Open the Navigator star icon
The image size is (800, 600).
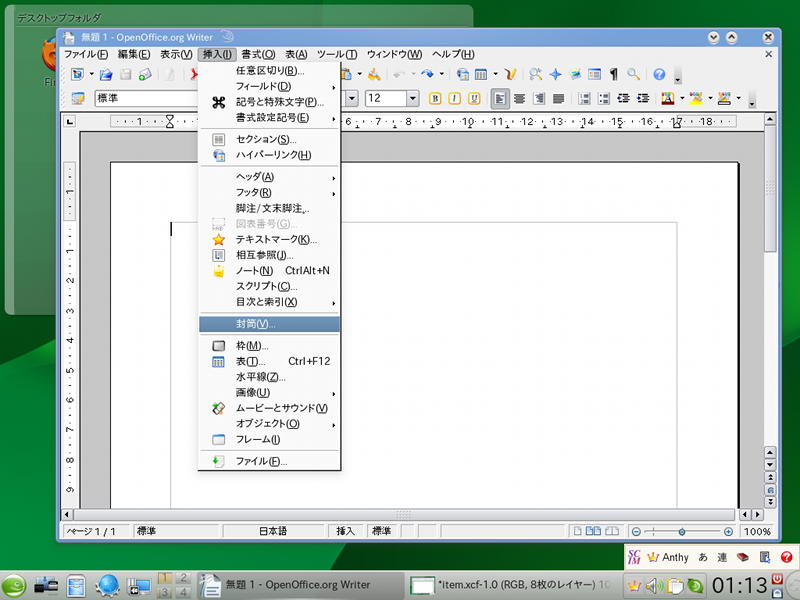click(x=555, y=74)
